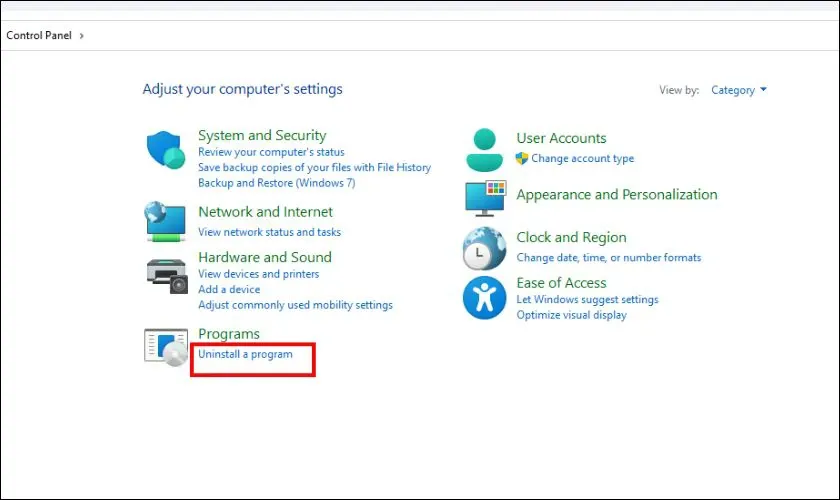Select Optimize visual display link

click(571, 315)
